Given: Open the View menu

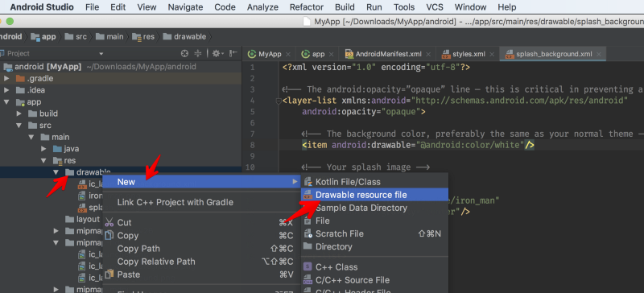Looking at the screenshot, I should (147, 7).
